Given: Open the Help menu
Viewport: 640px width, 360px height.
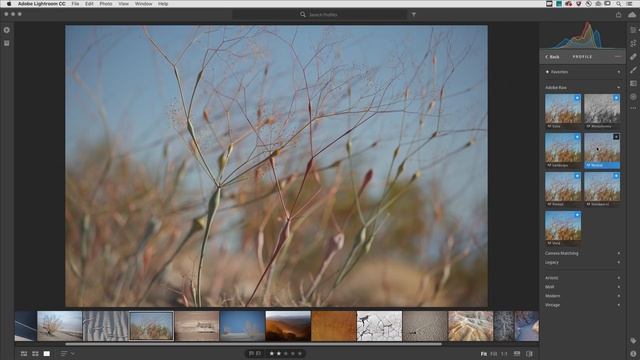Looking at the screenshot, I should click(163, 4).
